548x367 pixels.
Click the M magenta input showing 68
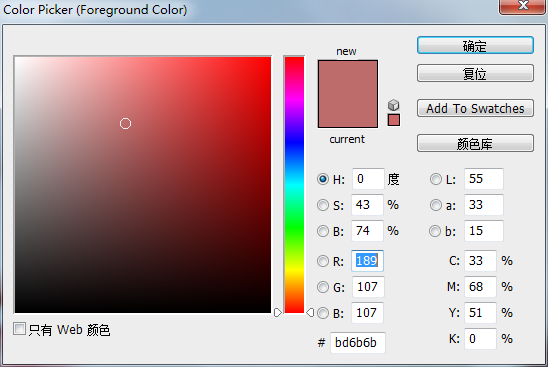(480, 287)
